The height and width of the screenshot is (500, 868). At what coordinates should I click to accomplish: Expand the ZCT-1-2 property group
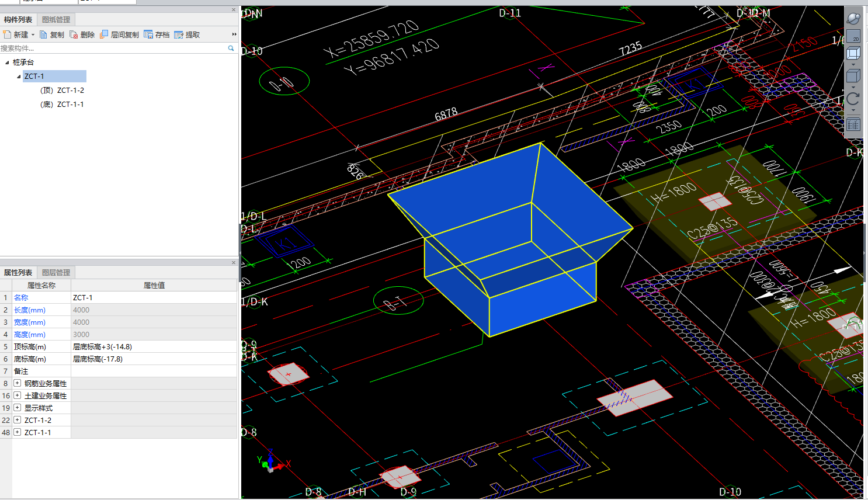coord(18,420)
